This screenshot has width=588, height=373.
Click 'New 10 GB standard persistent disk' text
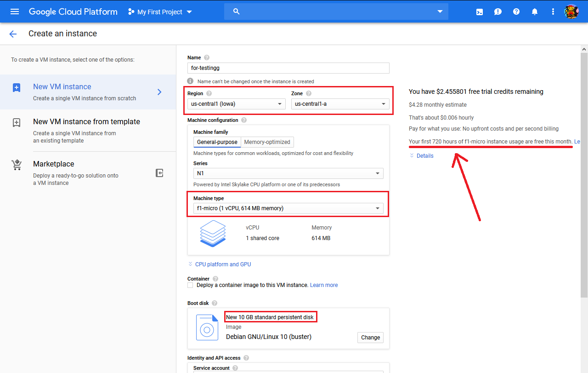point(270,317)
